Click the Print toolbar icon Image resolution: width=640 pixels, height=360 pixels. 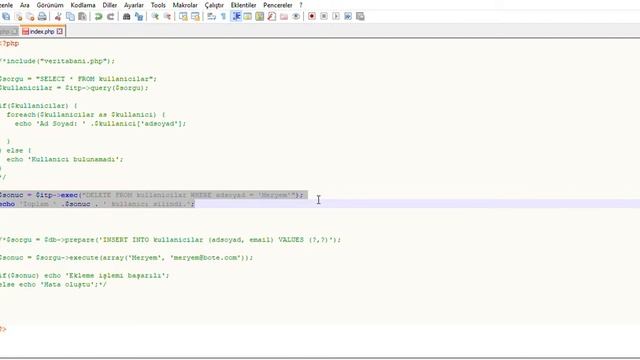(x=42, y=16)
